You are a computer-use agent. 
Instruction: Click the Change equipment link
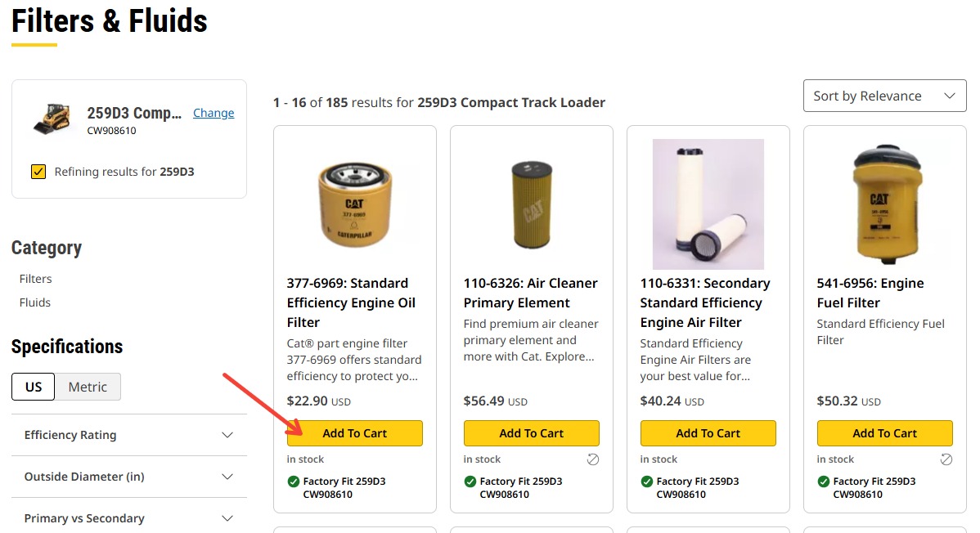click(214, 113)
